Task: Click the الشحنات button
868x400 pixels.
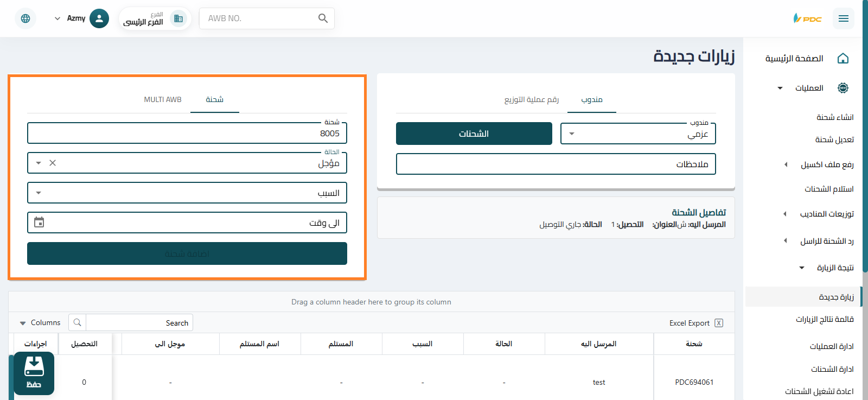Action: pos(474,134)
